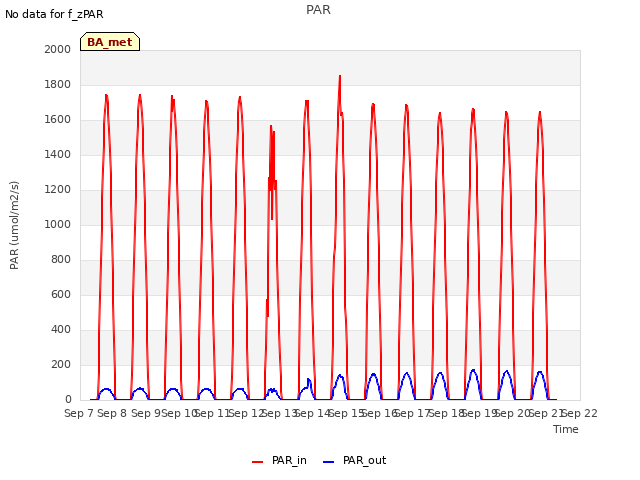Viewport: 640px width, 480px height.
Task: Click the blue PAR_out legend swatch
Action: [x=329, y=462]
